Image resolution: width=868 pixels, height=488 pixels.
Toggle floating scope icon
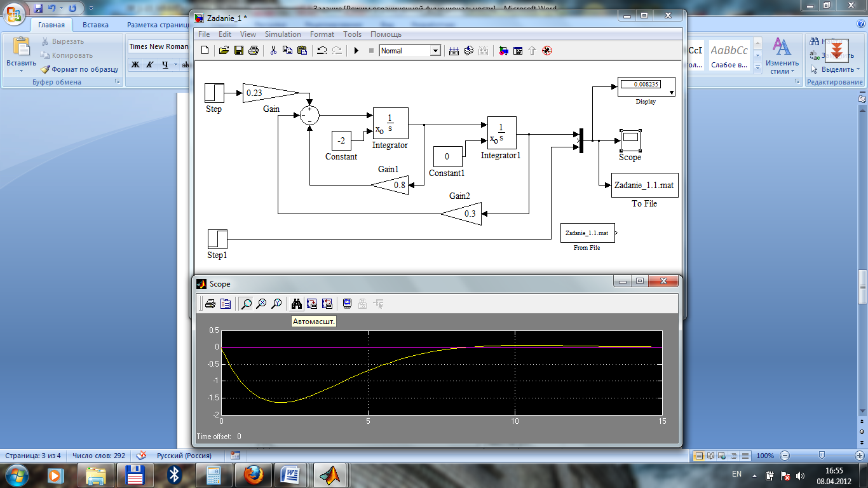point(347,304)
